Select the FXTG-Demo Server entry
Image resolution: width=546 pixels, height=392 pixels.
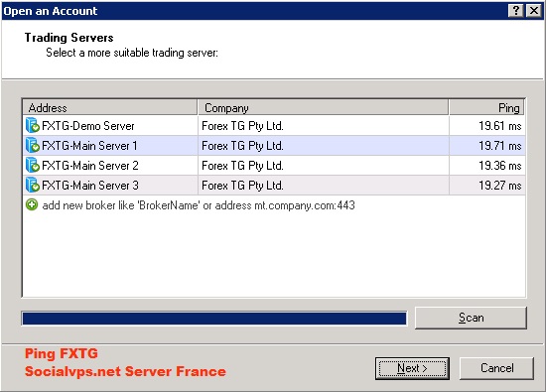click(274, 126)
